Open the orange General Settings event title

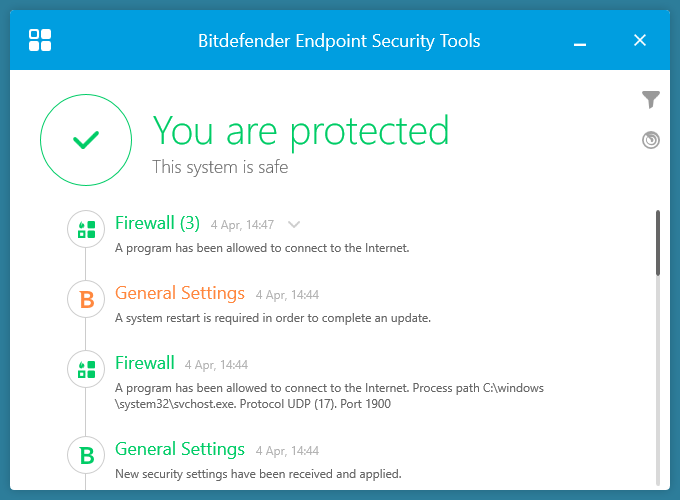pos(180,293)
